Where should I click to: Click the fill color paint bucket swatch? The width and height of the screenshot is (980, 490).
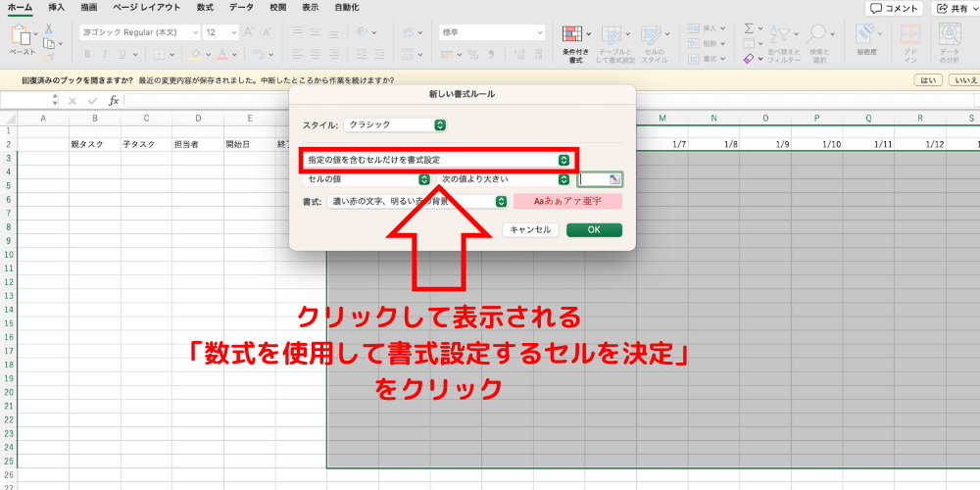pyautogui.click(x=196, y=54)
